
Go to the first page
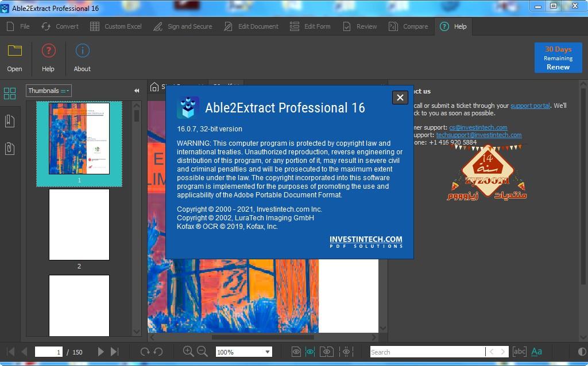tap(11, 352)
